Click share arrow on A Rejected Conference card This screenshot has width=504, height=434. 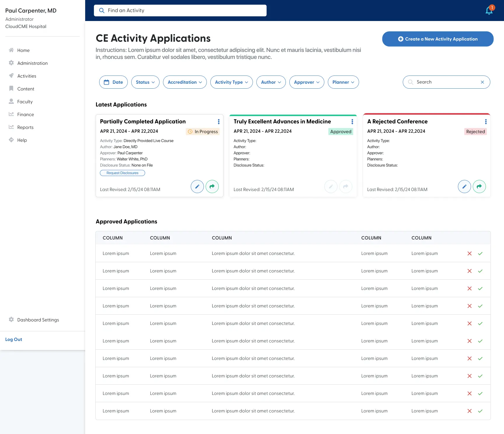pyautogui.click(x=479, y=186)
